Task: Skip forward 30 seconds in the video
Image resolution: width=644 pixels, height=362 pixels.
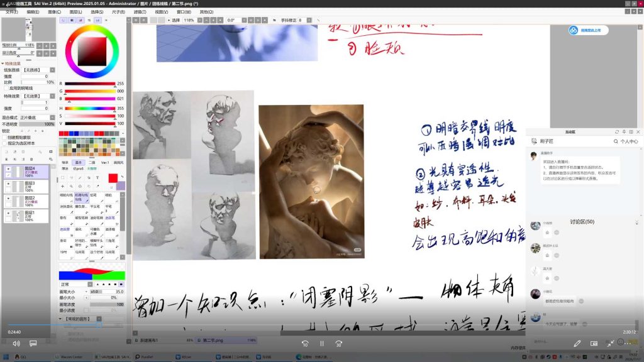Action: tap(339, 344)
